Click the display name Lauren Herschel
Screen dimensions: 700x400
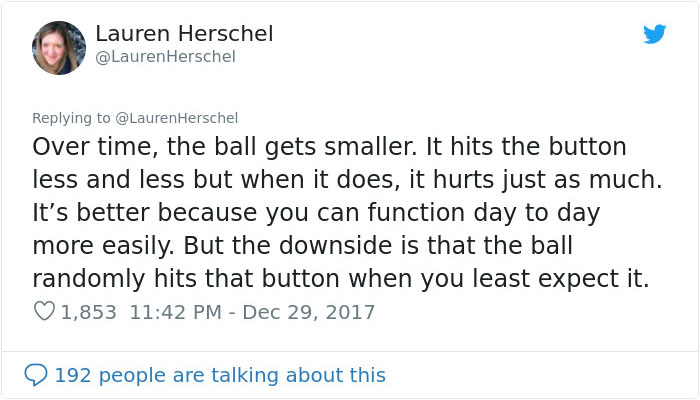coord(184,34)
